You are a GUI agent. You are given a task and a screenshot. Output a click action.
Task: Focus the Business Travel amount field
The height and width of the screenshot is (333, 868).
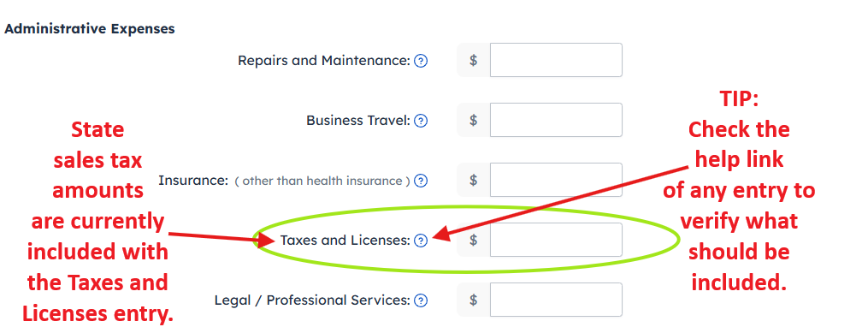point(556,120)
